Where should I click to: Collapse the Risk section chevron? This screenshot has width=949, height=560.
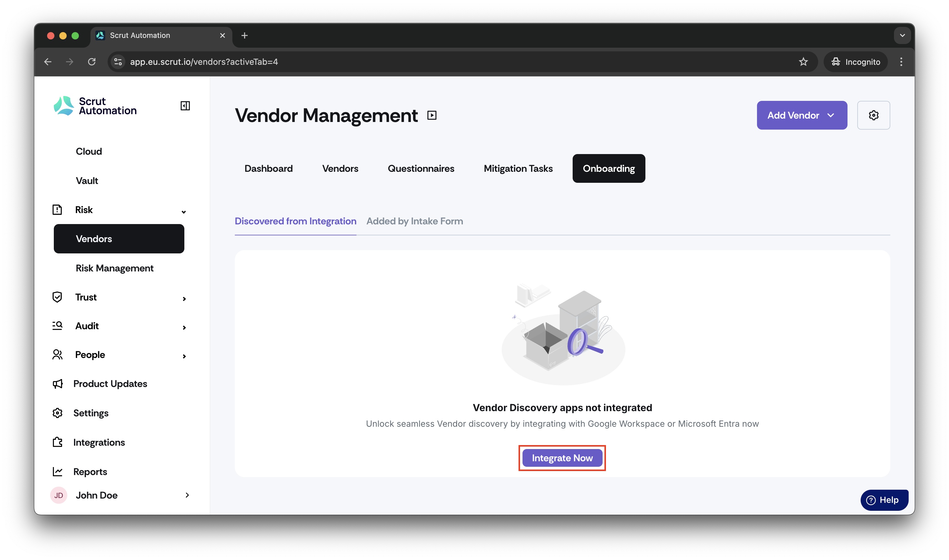point(184,212)
